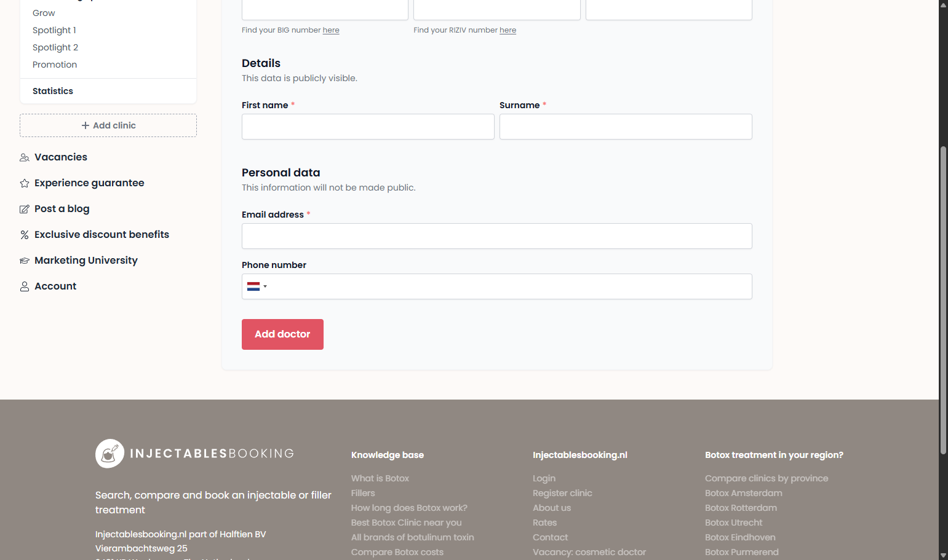Open 'How long does Botox work?' link

coord(409,508)
